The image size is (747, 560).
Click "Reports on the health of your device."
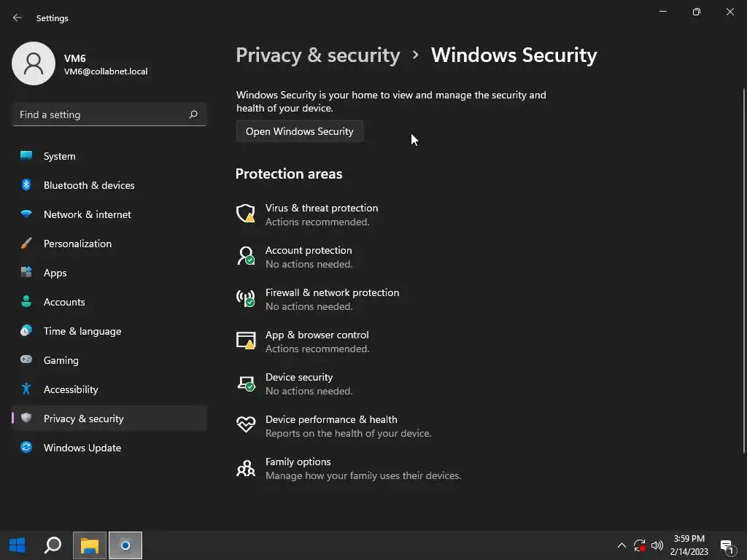coord(348,433)
